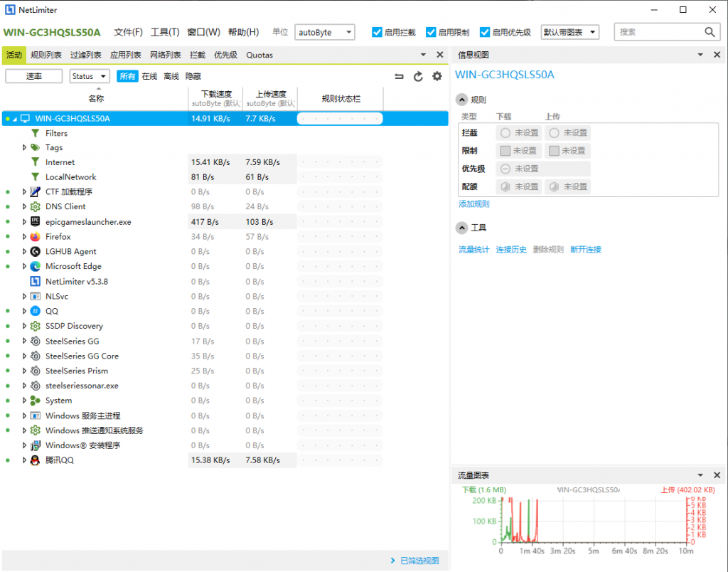Toggle the 启用优先级 checkbox
Image resolution: width=728 pixels, height=572 pixels.
tap(485, 32)
